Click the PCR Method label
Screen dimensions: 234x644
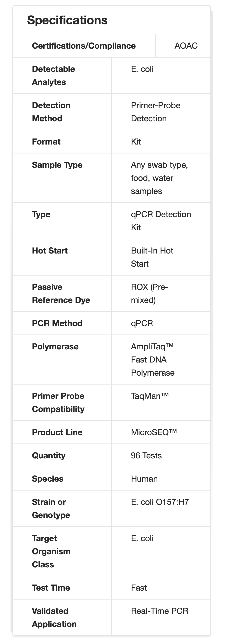pyautogui.click(x=57, y=323)
